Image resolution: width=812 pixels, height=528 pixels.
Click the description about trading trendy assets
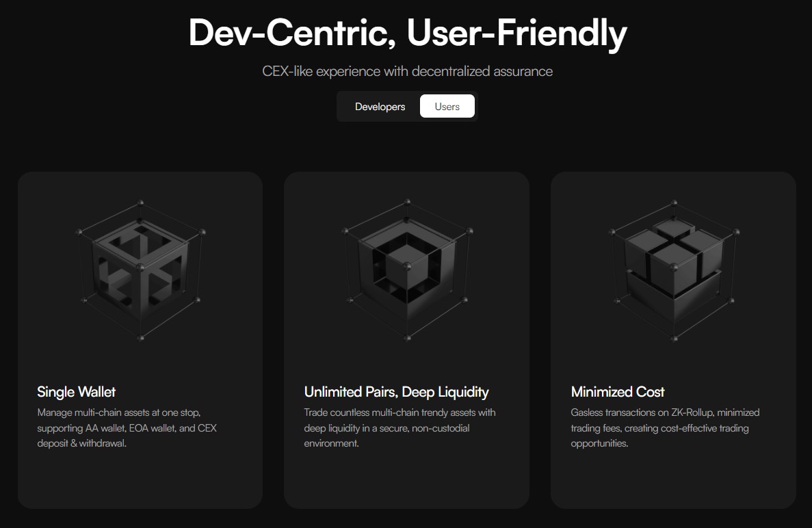click(x=400, y=428)
